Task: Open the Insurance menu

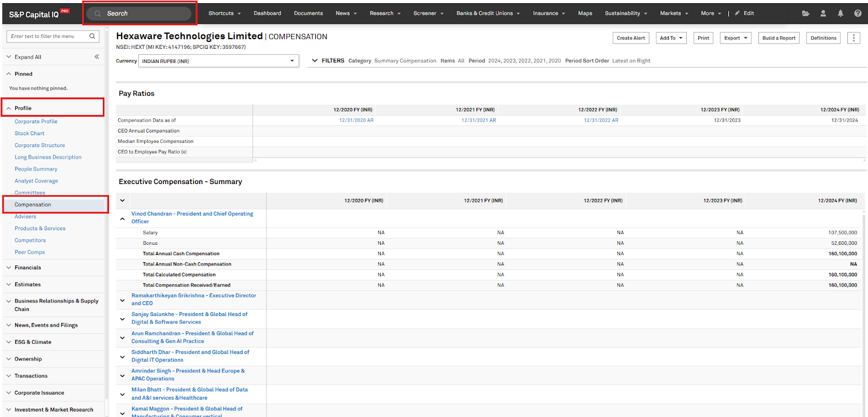Action: 549,13
